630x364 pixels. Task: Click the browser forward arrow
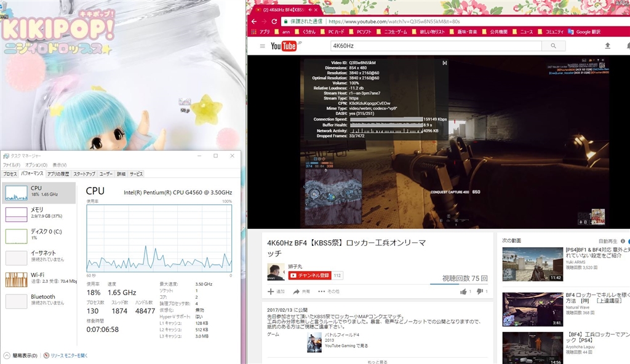(x=264, y=22)
